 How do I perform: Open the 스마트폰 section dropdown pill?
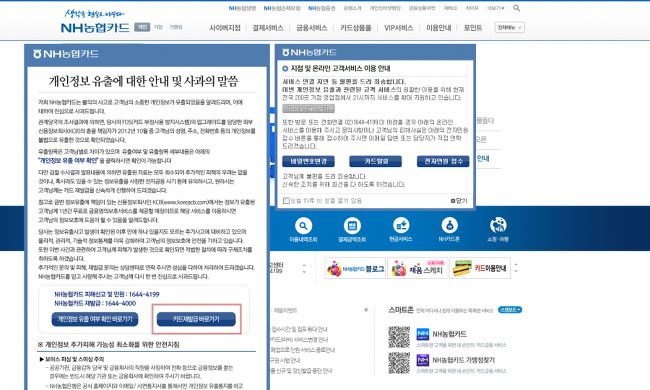[509, 310]
